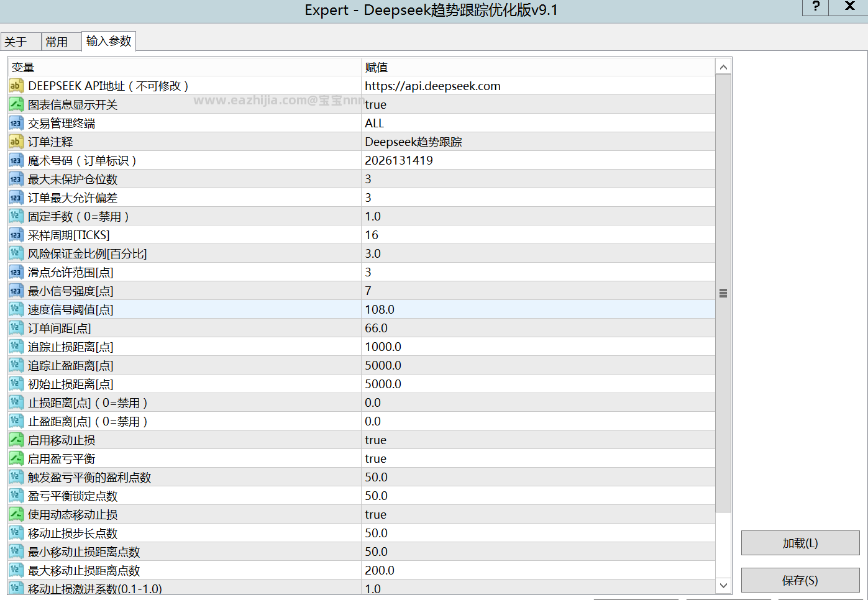The height and width of the screenshot is (600, 868).
Task: Click the double icon beside 初始止损距离
Action: (x=16, y=384)
